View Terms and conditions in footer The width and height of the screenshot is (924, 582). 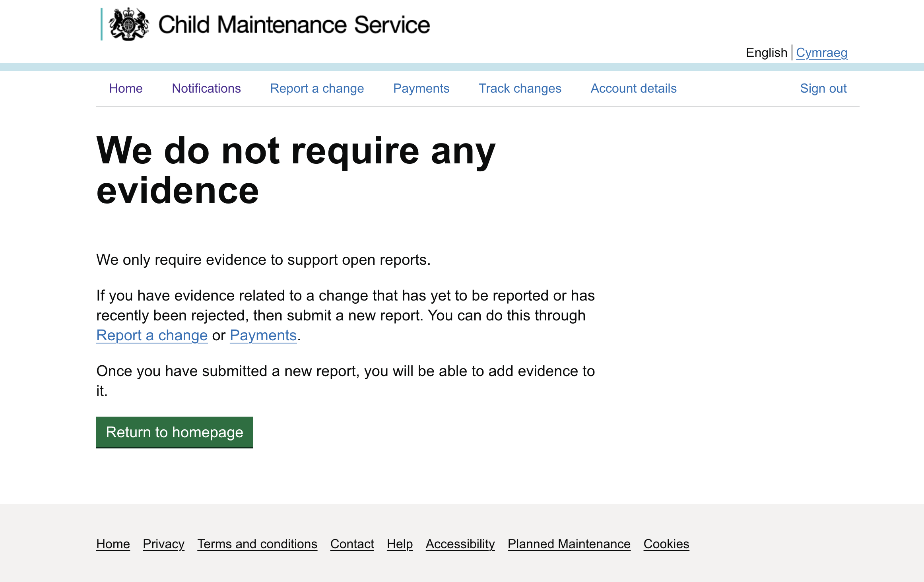click(257, 544)
